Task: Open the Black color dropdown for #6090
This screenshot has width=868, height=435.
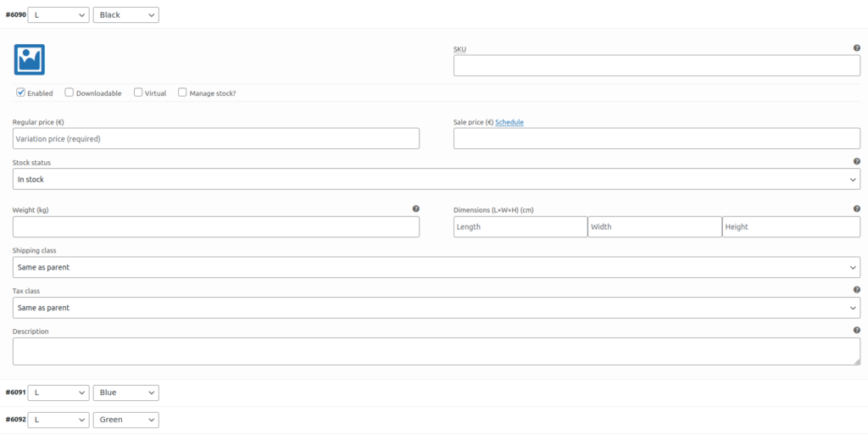Action: tap(126, 15)
